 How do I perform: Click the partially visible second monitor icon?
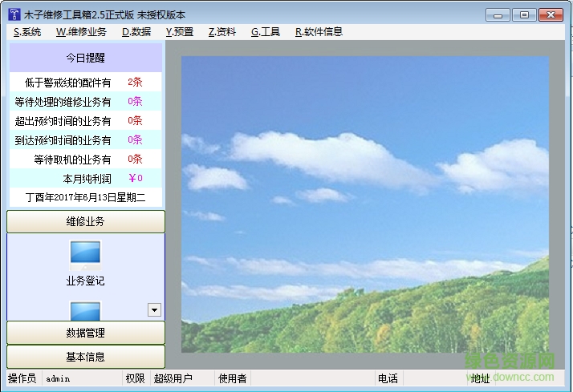(85, 311)
